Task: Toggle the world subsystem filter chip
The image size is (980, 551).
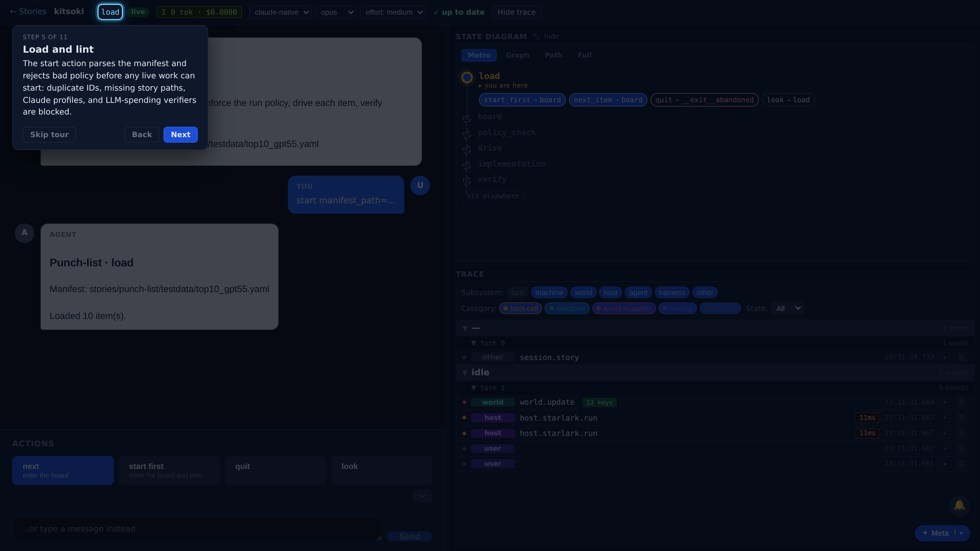Action: [x=583, y=293]
